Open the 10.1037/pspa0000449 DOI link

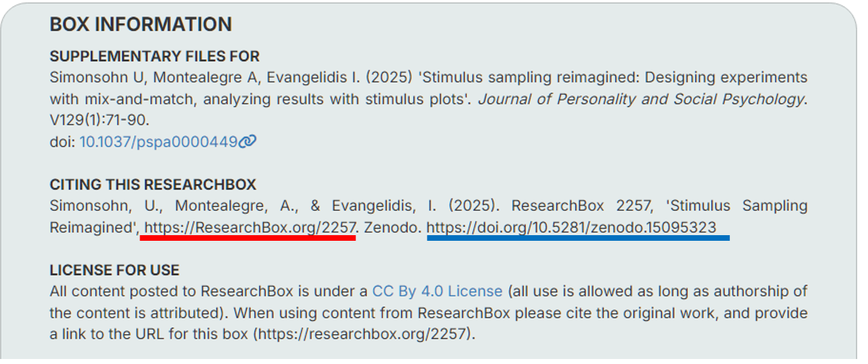pos(158,142)
